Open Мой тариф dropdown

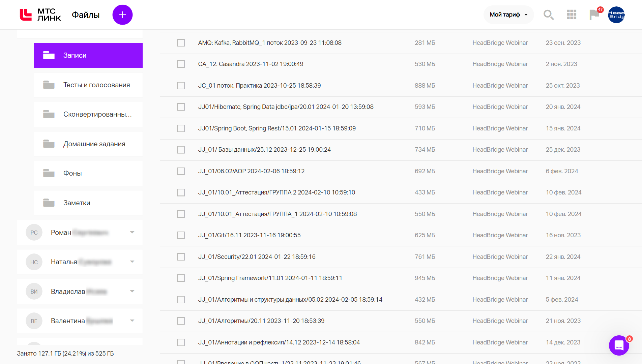click(x=508, y=14)
